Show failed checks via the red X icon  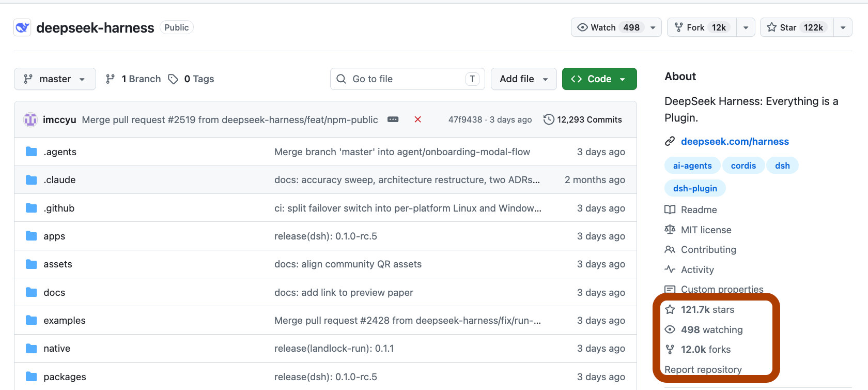click(x=418, y=119)
